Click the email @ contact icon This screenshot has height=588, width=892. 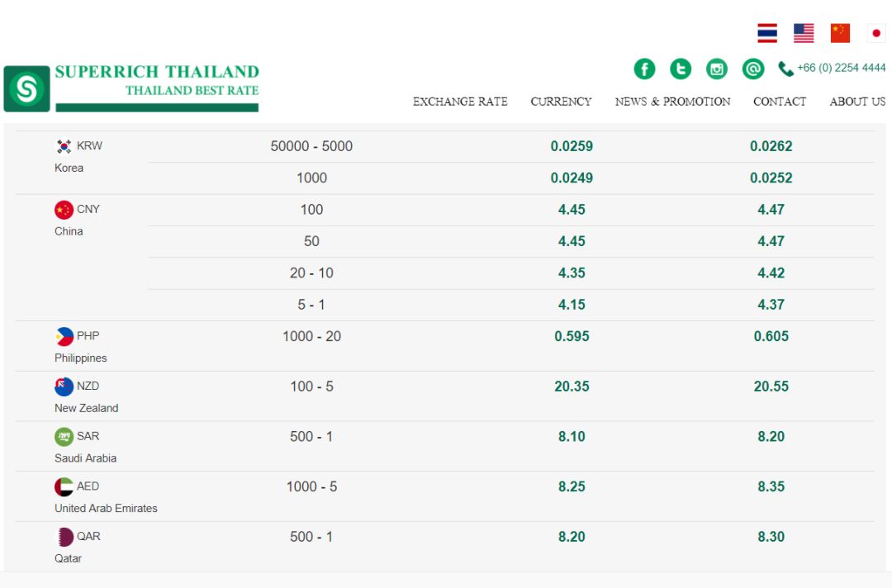[x=753, y=69]
